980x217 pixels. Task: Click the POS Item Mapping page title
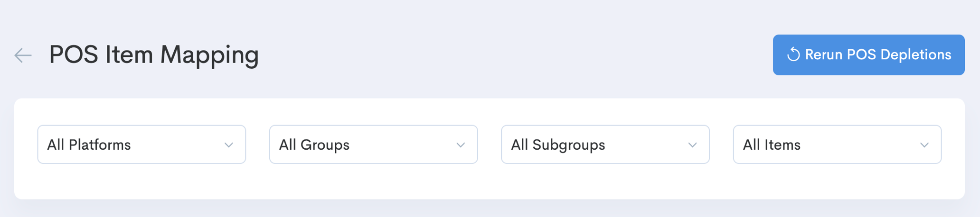[x=154, y=55]
